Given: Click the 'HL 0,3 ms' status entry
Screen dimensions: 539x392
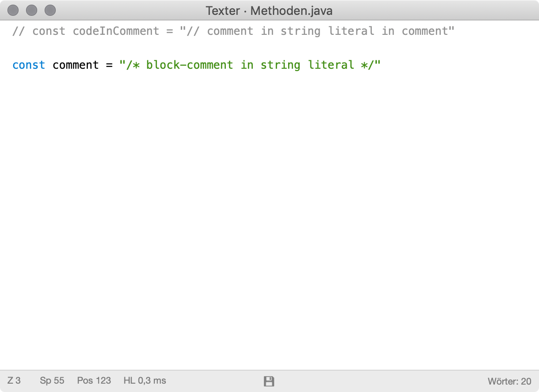Looking at the screenshot, I should (x=145, y=381).
